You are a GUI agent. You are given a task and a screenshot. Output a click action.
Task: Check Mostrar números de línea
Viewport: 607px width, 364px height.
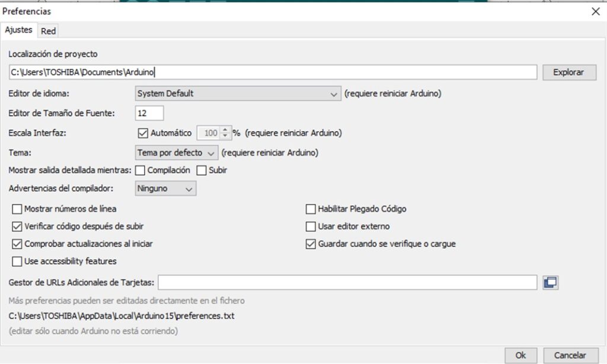click(x=17, y=209)
